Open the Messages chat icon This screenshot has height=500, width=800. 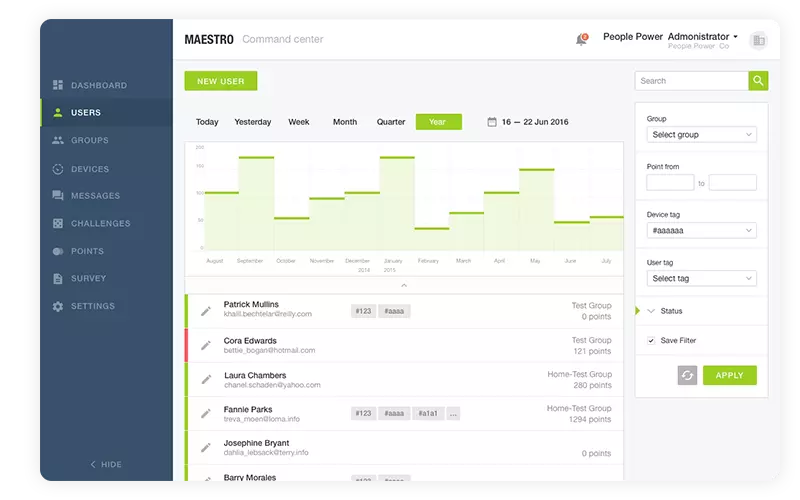(58, 195)
